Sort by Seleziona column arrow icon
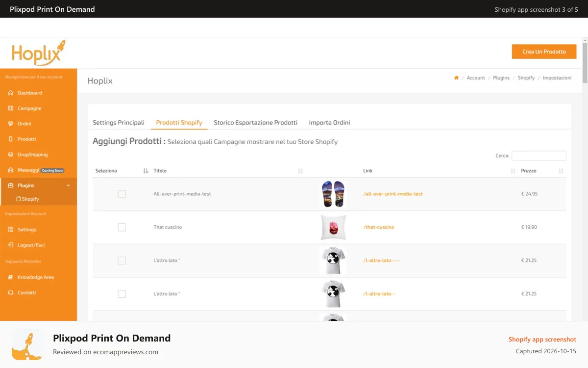 (146, 171)
